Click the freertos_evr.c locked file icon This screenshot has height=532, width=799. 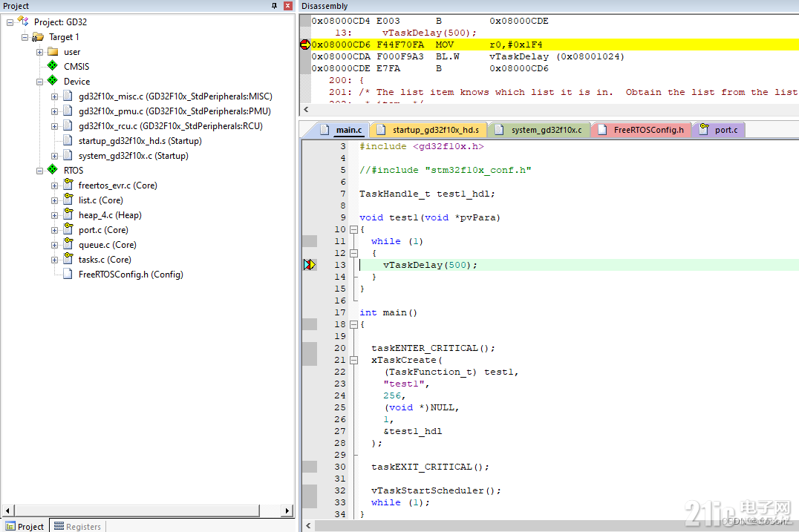(x=68, y=184)
